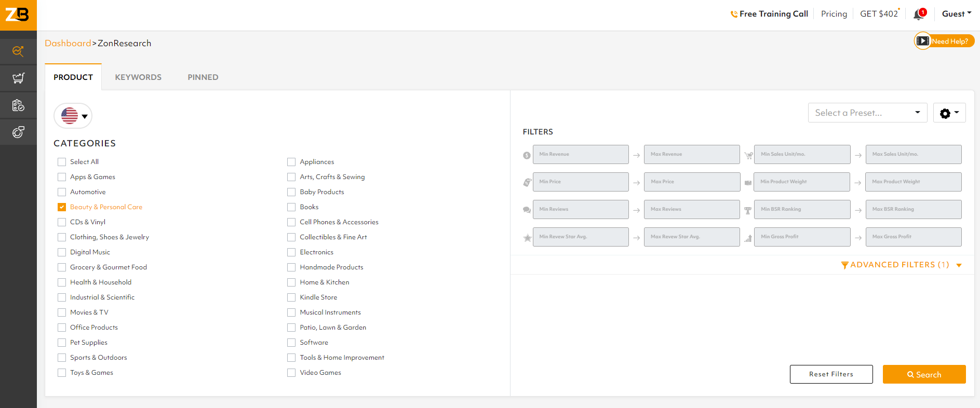
Task: Click the ZB logo in top corner
Action: [18, 15]
